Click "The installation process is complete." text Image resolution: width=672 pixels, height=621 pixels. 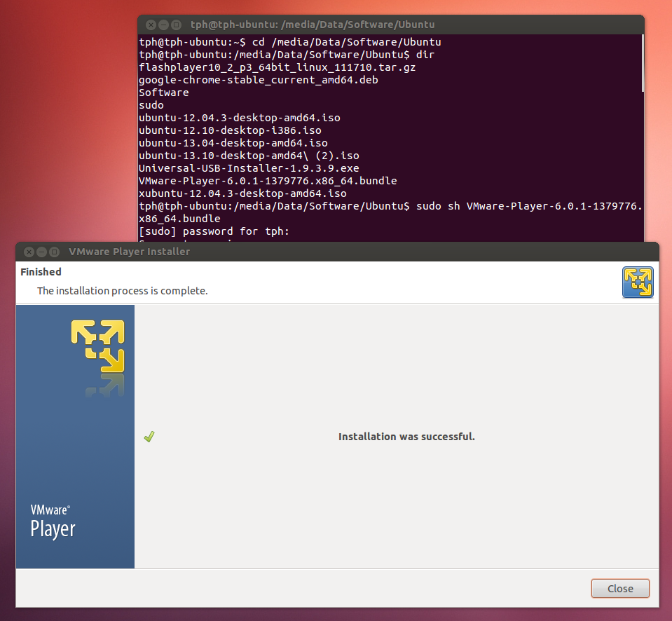coord(122,291)
